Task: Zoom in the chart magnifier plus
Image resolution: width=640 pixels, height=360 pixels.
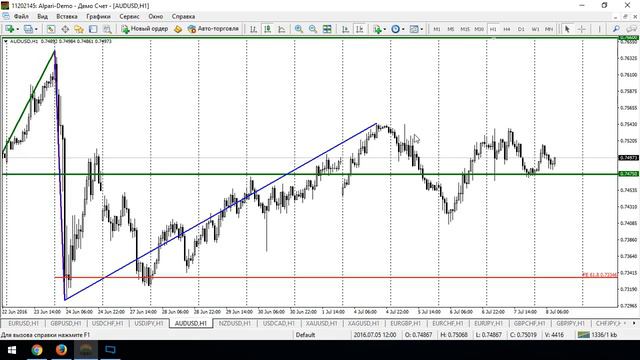Action: pos(299,29)
